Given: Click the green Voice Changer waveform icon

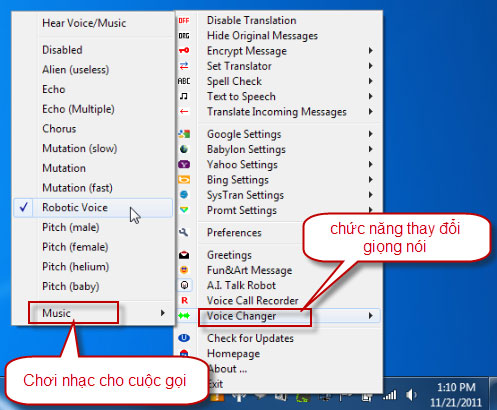Looking at the screenshot, I should (184, 316).
